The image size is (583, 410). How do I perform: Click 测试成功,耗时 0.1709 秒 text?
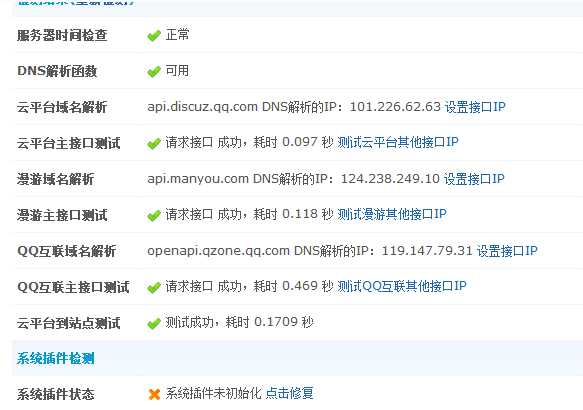click(239, 322)
